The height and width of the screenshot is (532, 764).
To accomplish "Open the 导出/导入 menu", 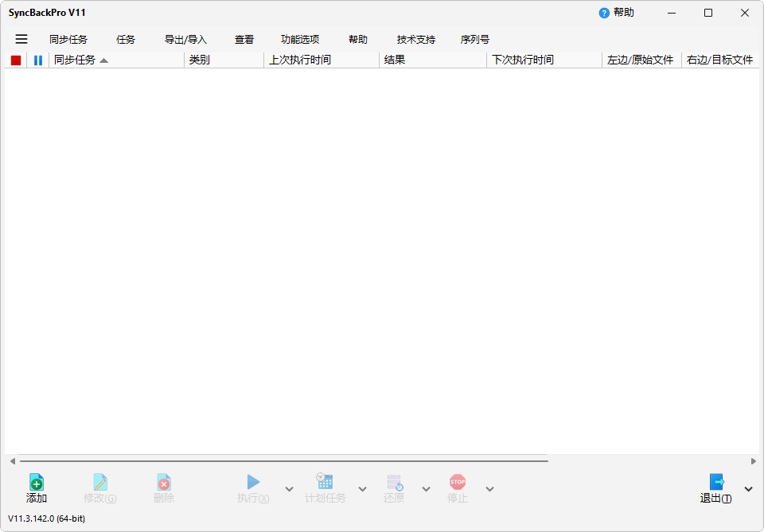I will click(185, 38).
